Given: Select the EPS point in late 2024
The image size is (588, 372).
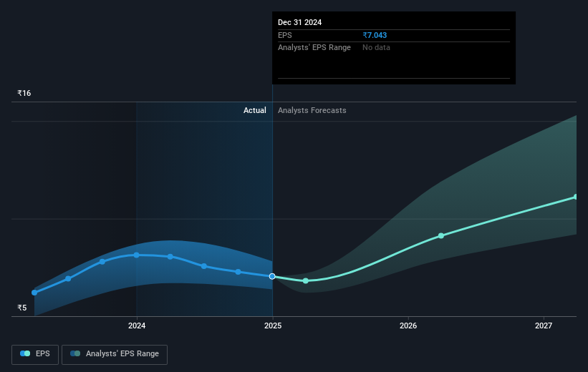Looking at the screenshot, I should 238,272.
